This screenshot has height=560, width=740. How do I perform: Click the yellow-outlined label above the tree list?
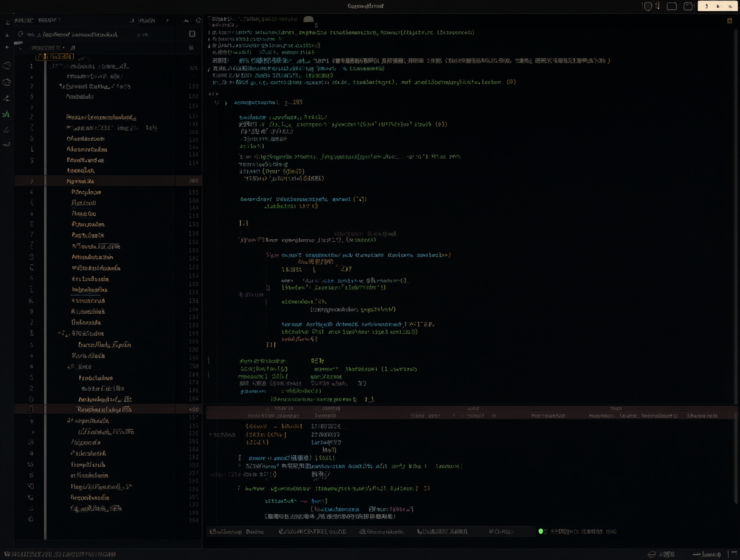tap(56, 56)
